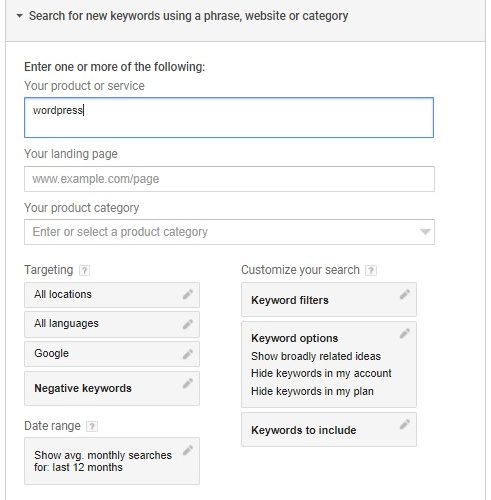
Task: Open the Keyword filters panel
Action: (329, 299)
